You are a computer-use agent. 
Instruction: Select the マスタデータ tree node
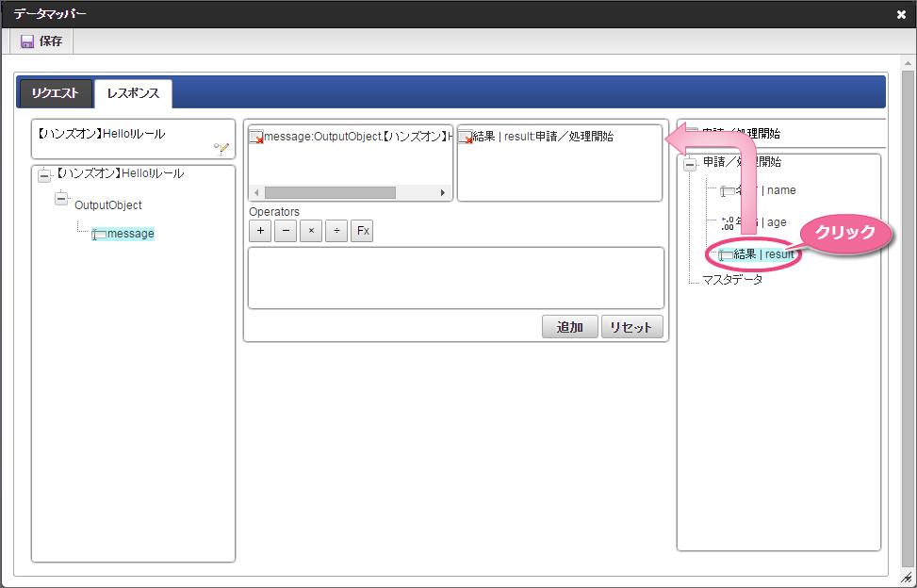coord(733,280)
